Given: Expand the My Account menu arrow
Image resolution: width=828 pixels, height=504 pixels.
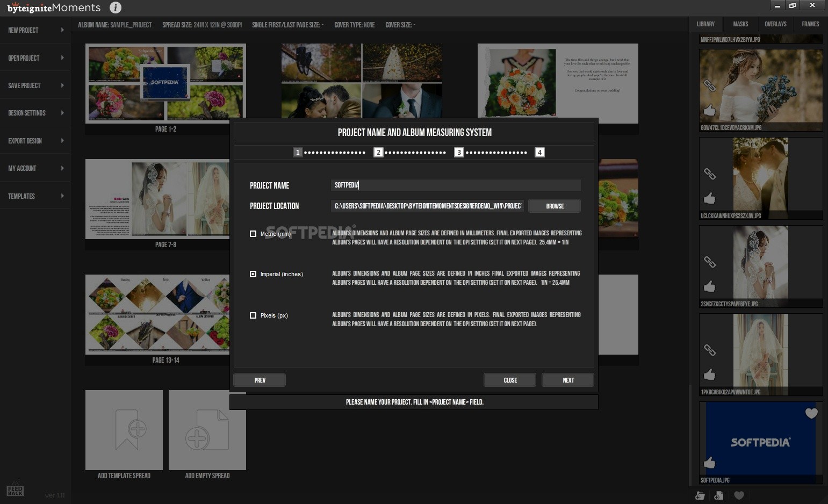Looking at the screenshot, I should [62, 168].
